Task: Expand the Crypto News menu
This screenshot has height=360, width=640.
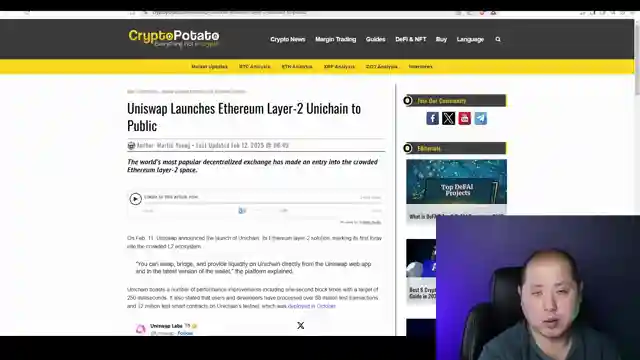Action: 288,39
